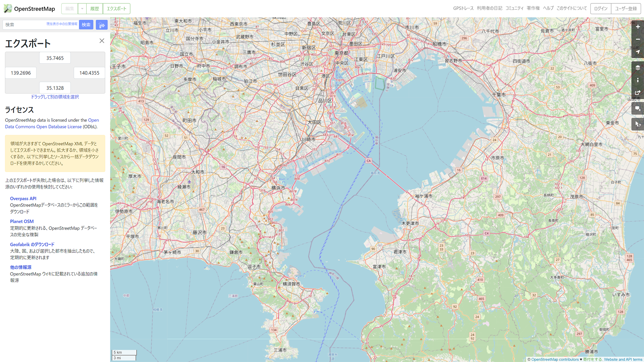Click the ログイン login button
The image size is (644, 362).
(x=600, y=9)
